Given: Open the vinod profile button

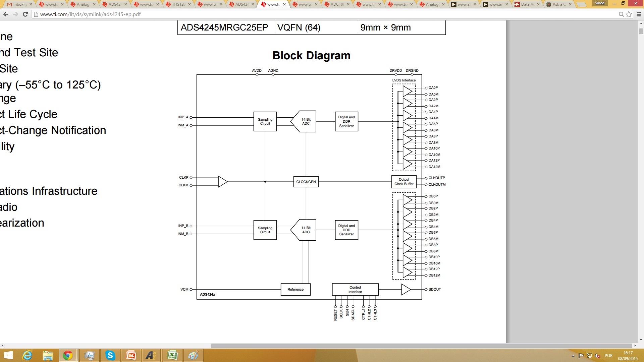Looking at the screenshot, I should click(x=600, y=3).
